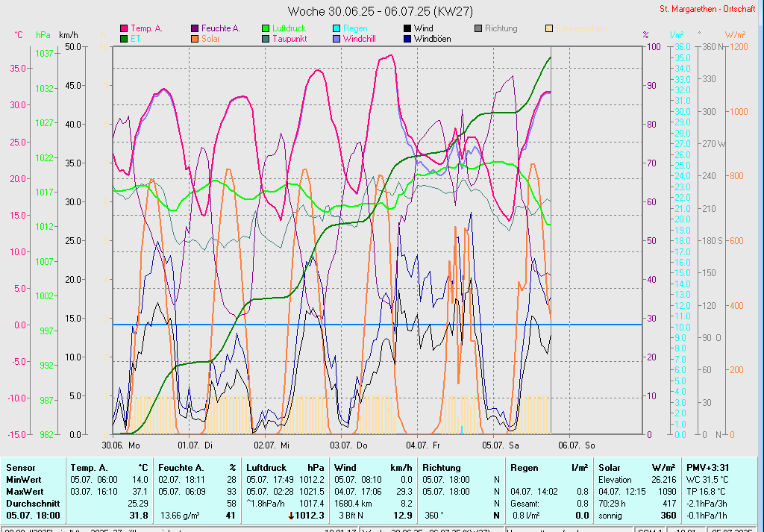Click the orange Solar legend swatch
This screenshot has width=764, height=532.
[195, 39]
